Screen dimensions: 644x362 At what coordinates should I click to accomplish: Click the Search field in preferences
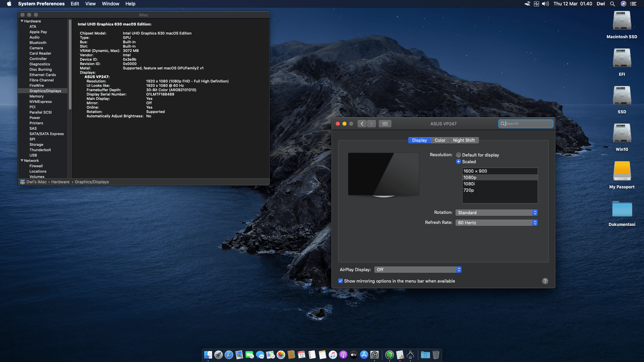tap(527, 124)
